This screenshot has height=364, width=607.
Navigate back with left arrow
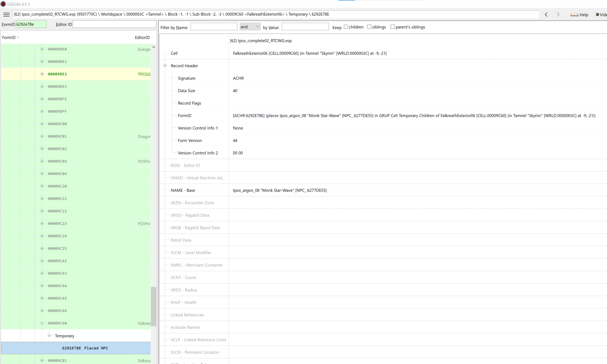[x=546, y=15]
